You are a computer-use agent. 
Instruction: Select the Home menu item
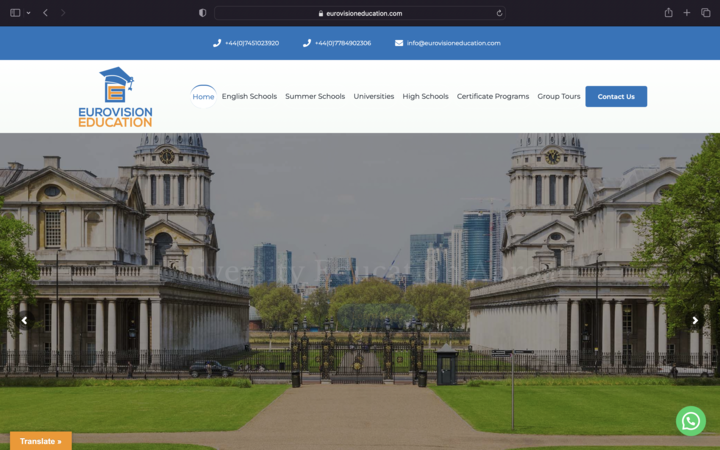(203, 96)
